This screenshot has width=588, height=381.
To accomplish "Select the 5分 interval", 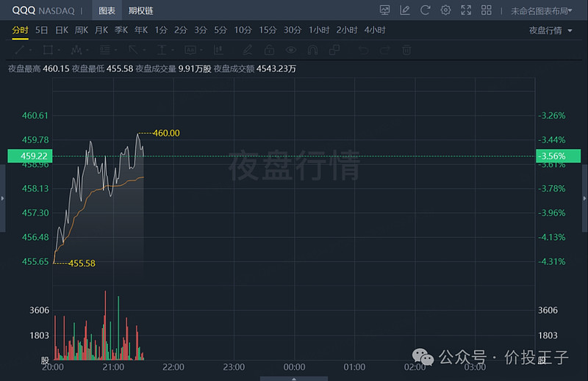I will [x=220, y=30].
